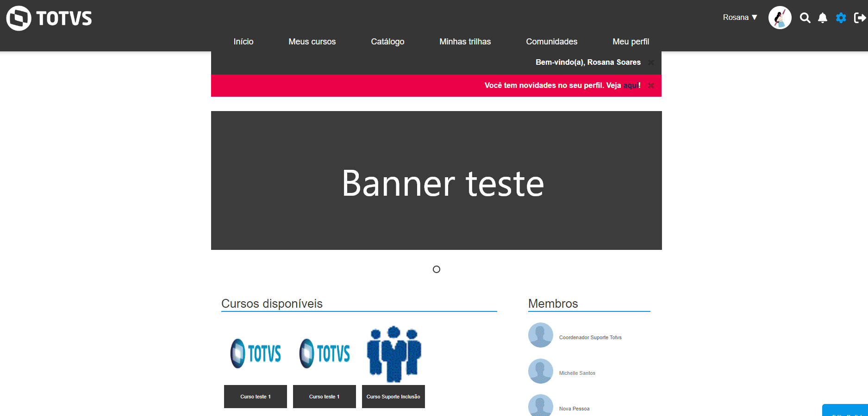This screenshot has width=868, height=416.
Task: Open the blue settings gear icon
Action: (x=841, y=18)
